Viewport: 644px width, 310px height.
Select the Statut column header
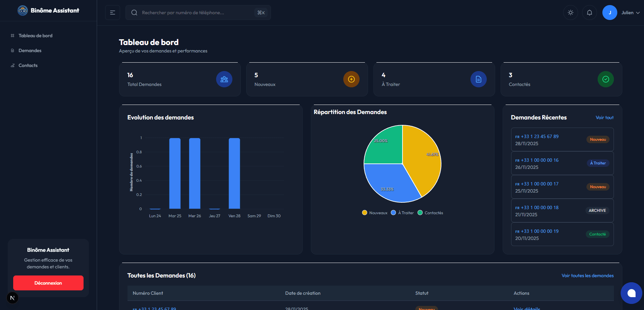tap(422, 293)
